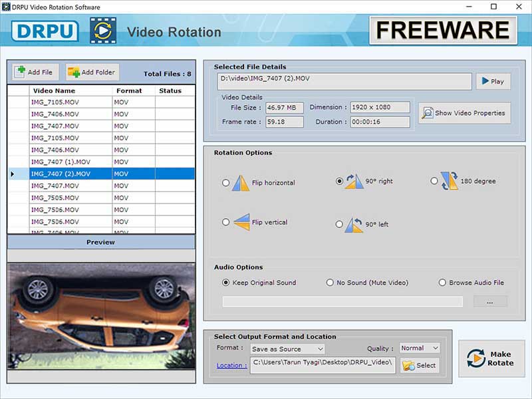Select the IMG_7407 (1).MOV row
The width and height of the screenshot is (532, 399).
click(101, 162)
